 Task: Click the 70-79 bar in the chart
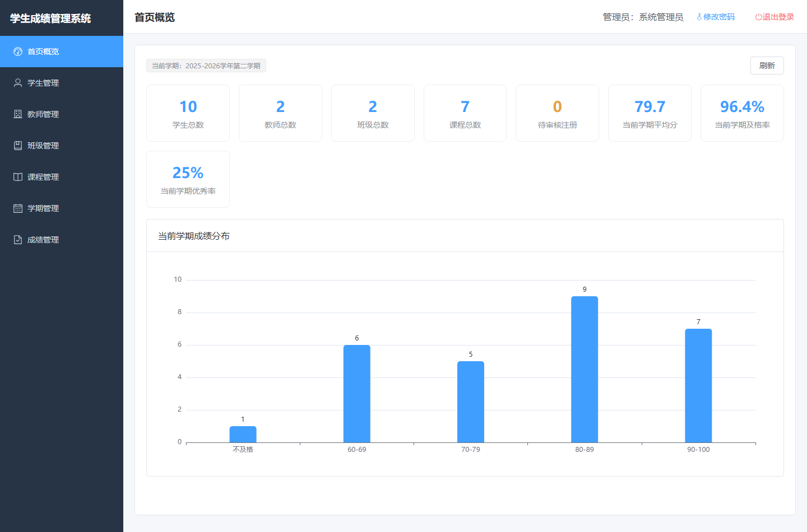(471, 402)
